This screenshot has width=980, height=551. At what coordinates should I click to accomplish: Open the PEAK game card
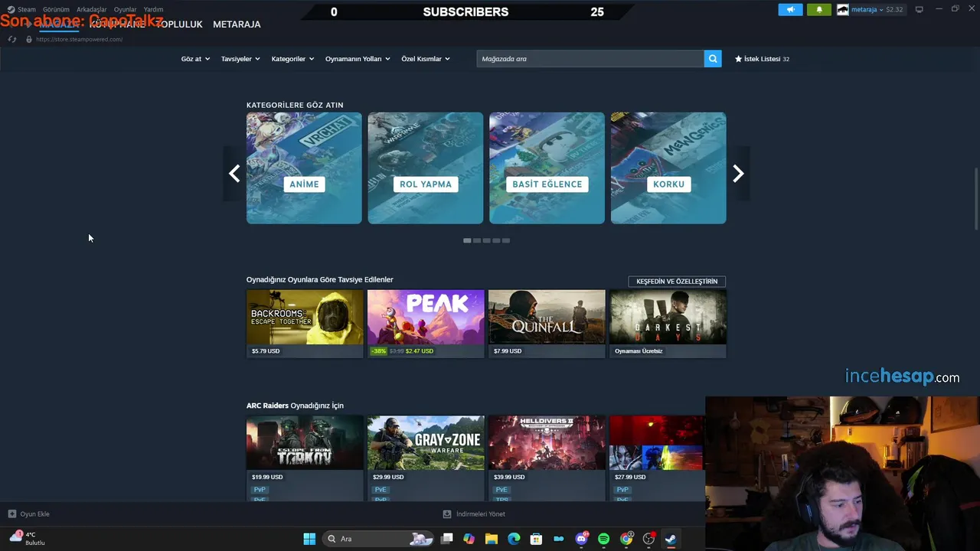pyautogui.click(x=426, y=324)
